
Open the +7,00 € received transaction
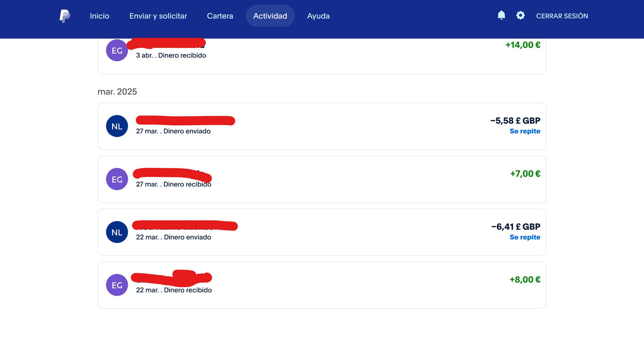(525, 174)
